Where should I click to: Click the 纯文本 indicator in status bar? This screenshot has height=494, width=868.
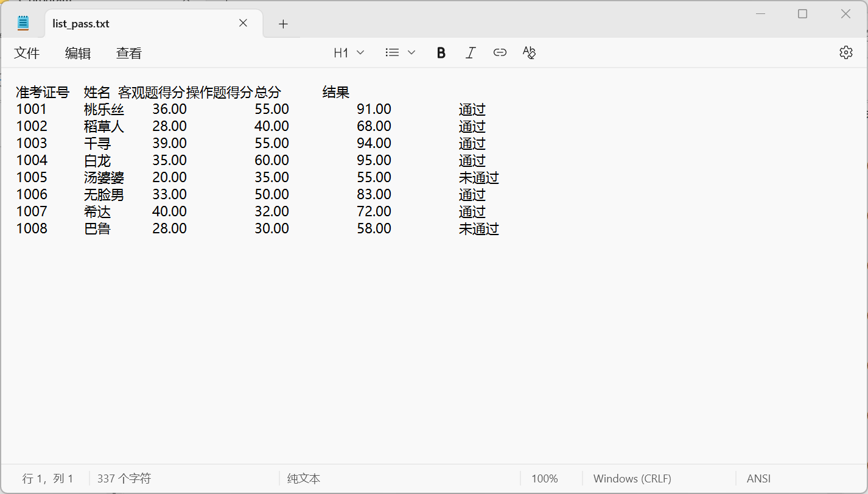[x=303, y=479]
